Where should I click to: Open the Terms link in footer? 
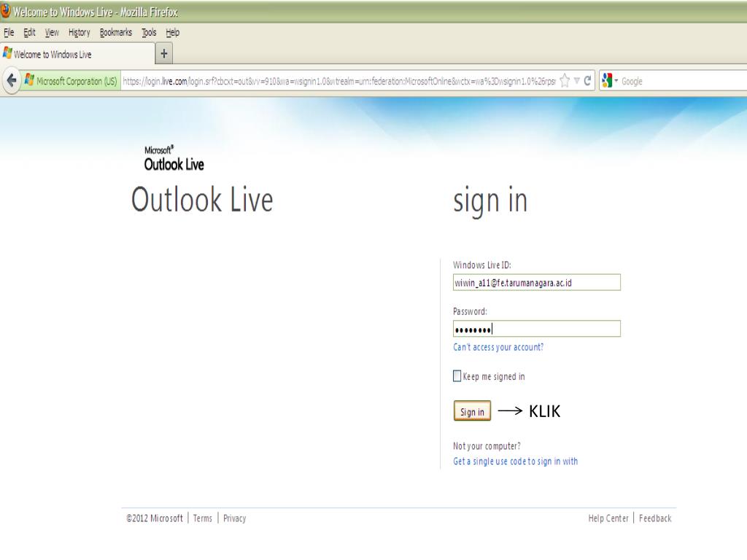203,518
